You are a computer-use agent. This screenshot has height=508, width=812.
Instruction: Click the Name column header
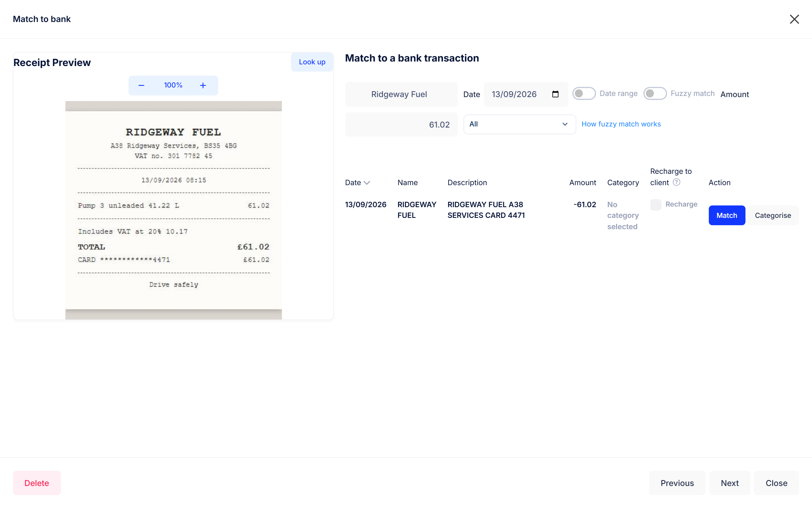click(407, 182)
